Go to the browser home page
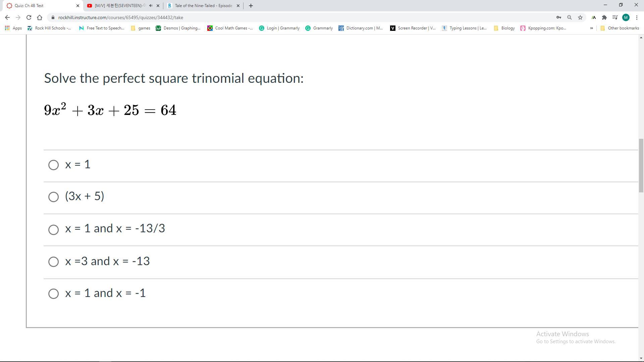644x362 pixels. [x=40, y=17]
